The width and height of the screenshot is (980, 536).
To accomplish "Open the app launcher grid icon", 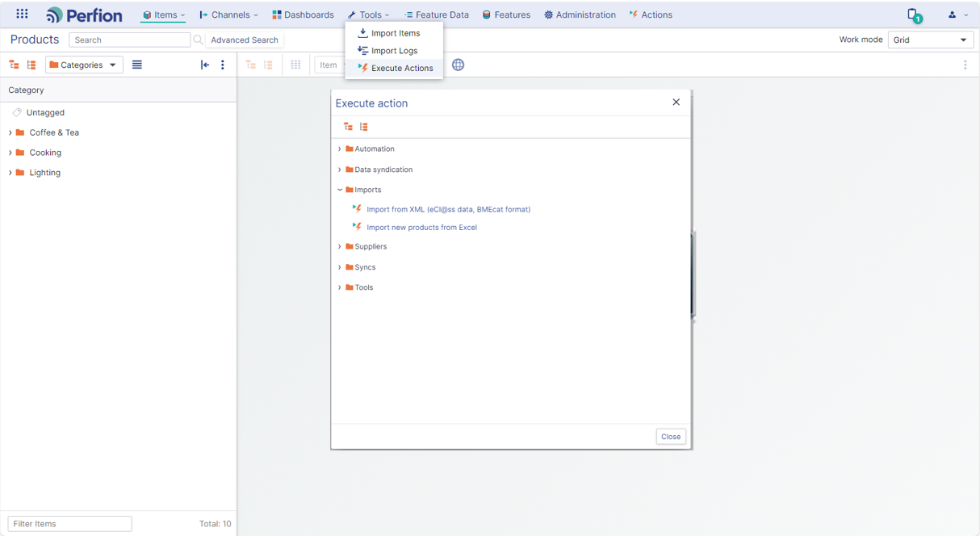I will tap(22, 14).
